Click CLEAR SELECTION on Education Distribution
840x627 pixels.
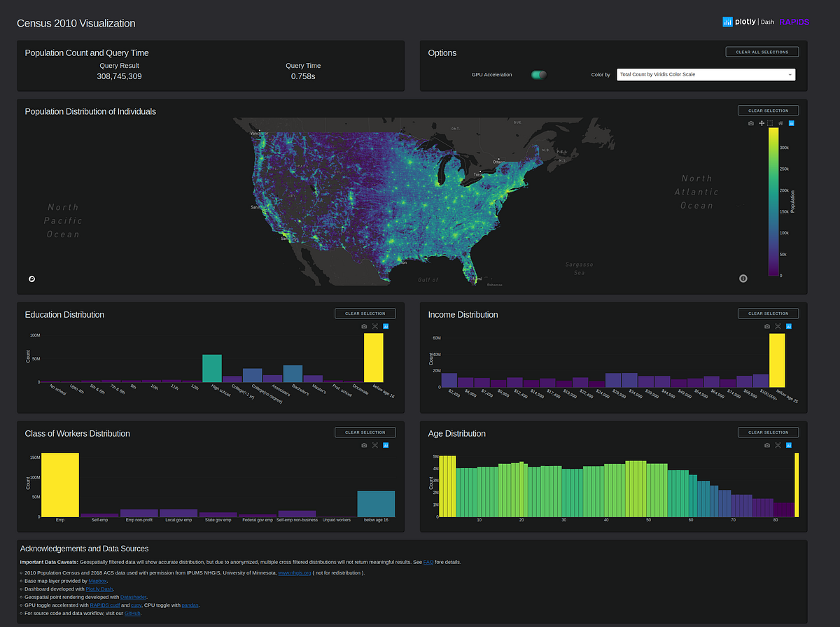point(365,313)
